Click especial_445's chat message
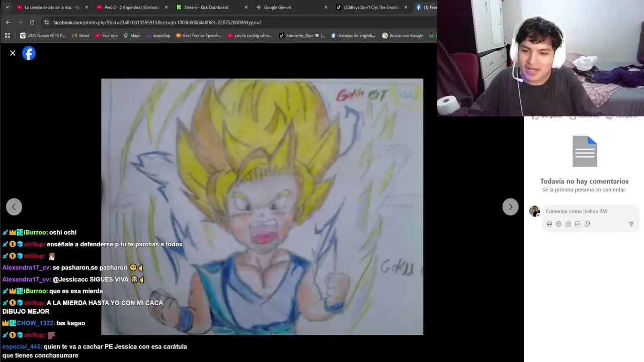Image resolution: width=644 pixels, height=362 pixels. point(95,351)
